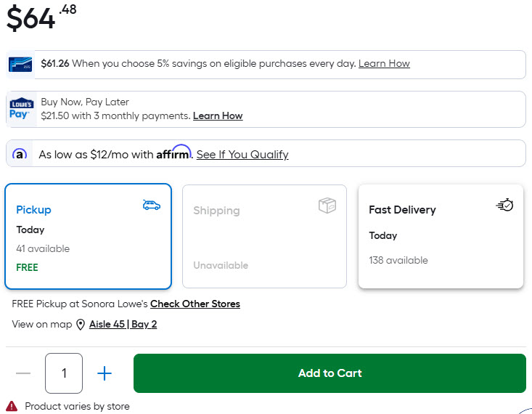532x414 pixels.
Task: Open Check Other Stores link
Action: point(195,304)
